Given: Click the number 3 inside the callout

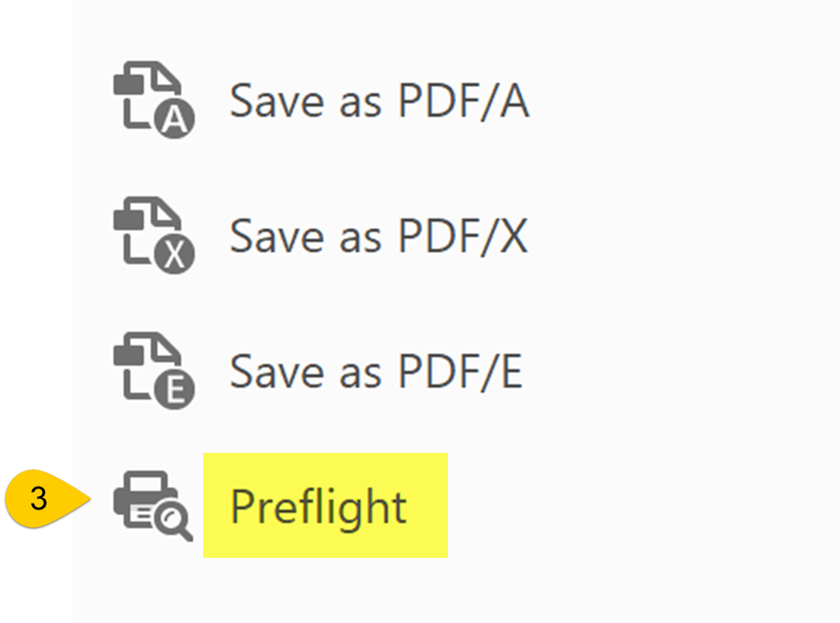Looking at the screenshot, I should [38, 499].
